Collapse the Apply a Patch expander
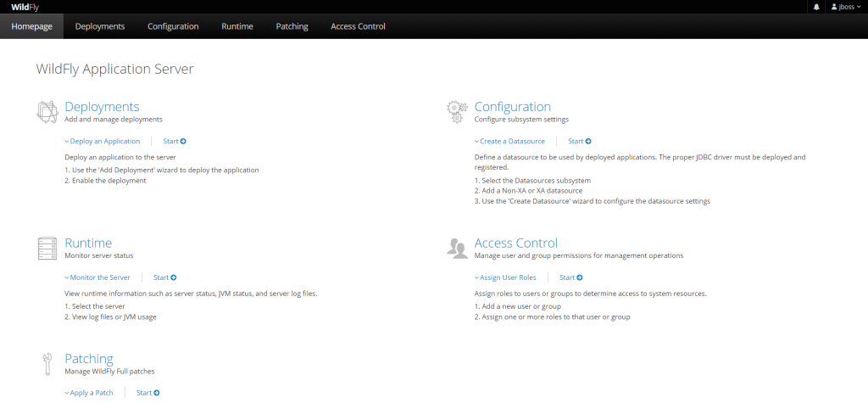This screenshot has width=868, height=403. (89, 393)
